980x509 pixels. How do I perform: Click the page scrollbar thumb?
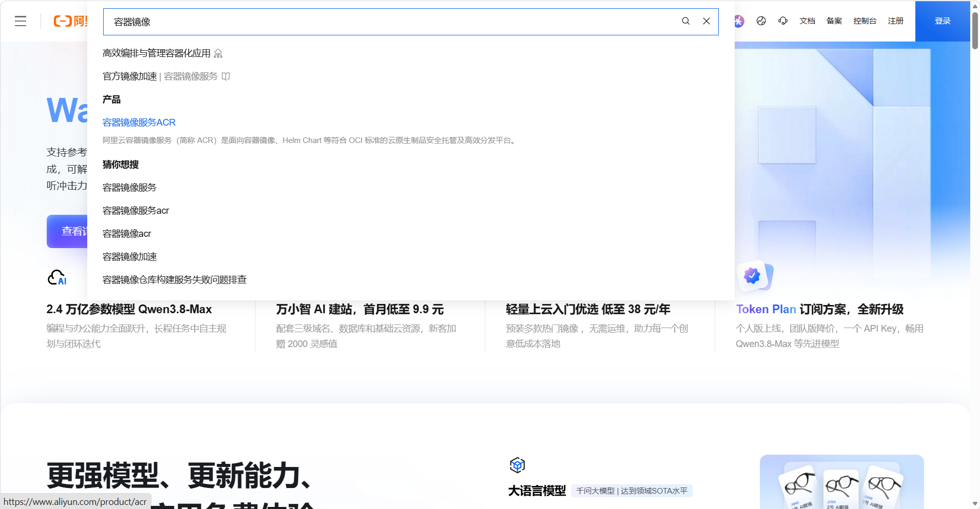coord(975,30)
